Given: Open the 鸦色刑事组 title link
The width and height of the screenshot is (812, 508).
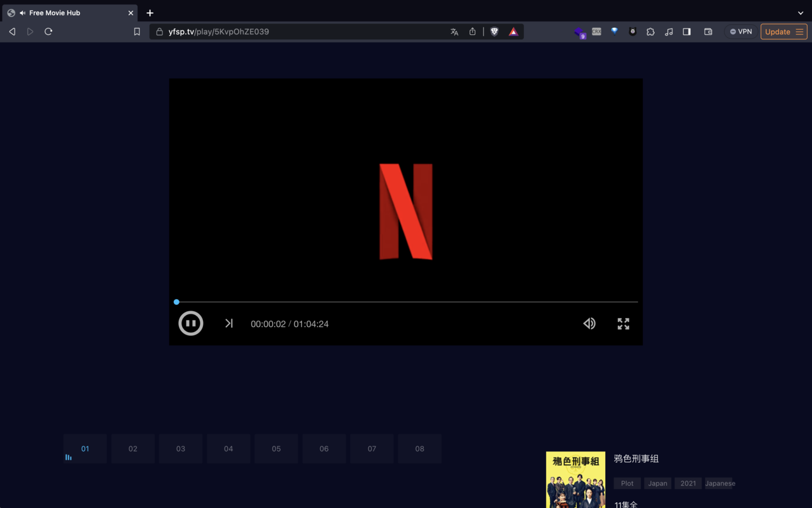Looking at the screenshot, I should pyautogui.click(x=636, y=458).
